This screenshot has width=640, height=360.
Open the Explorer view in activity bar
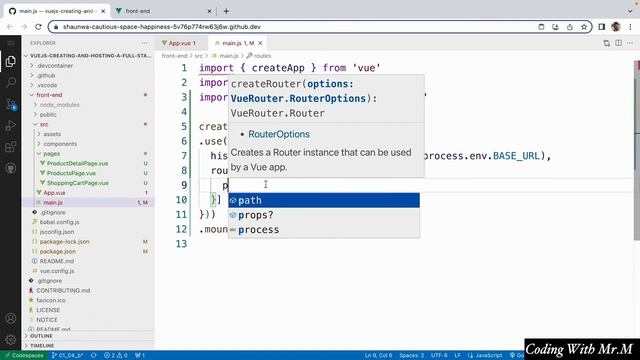11,62
